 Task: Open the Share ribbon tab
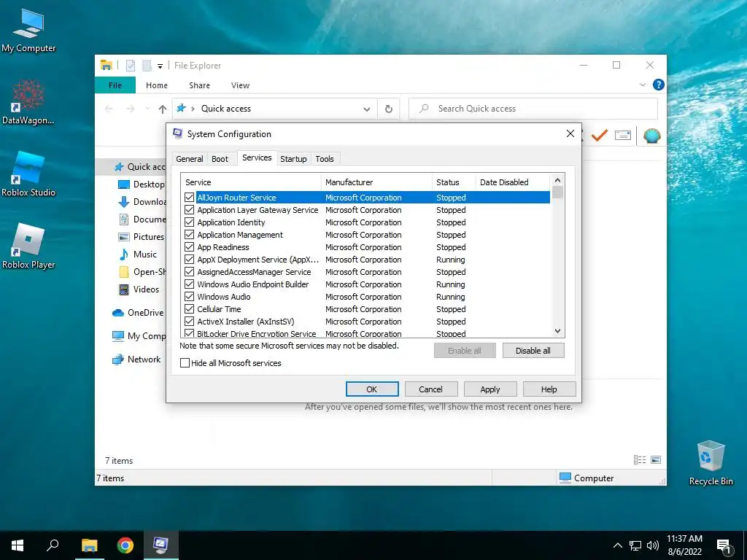[199, 85]
